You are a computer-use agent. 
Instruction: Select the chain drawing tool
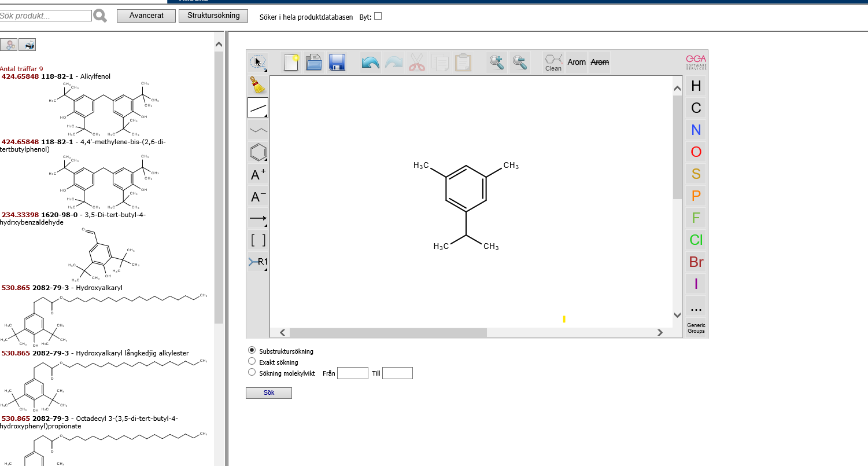pos(258,130)
